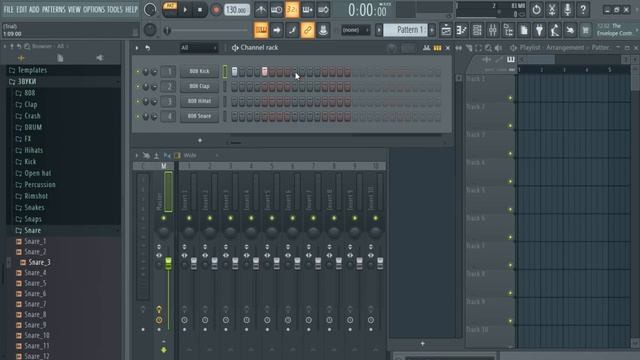Toggle the recording countdown 3-2-1 icon

point(292,9)
